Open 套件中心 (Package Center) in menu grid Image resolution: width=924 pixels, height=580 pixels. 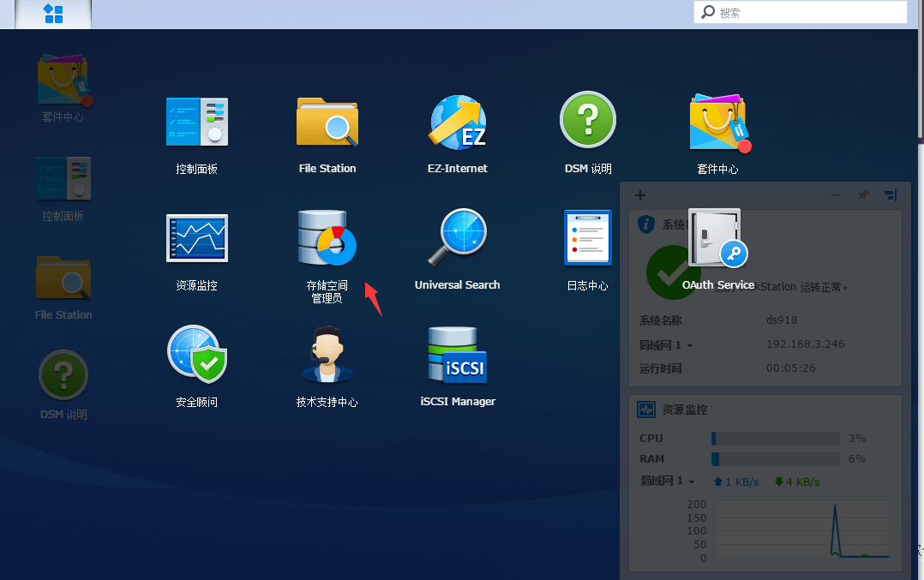tap(718, 123)
